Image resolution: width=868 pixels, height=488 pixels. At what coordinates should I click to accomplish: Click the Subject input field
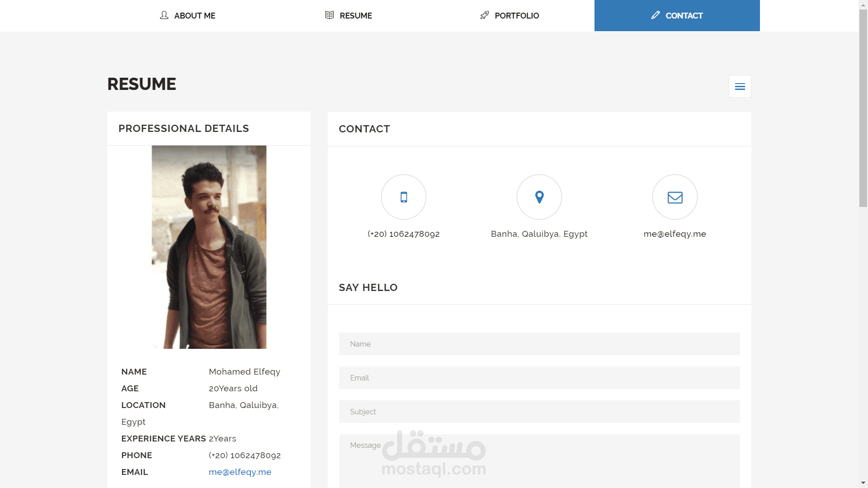(x=539, y=412)
